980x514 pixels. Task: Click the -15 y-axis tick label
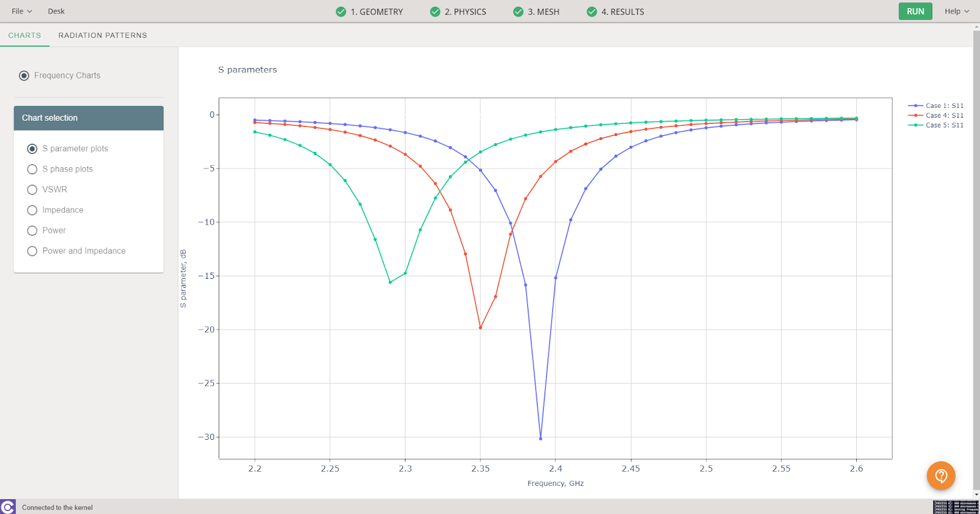pyautogui.click(x=206, y=276)
